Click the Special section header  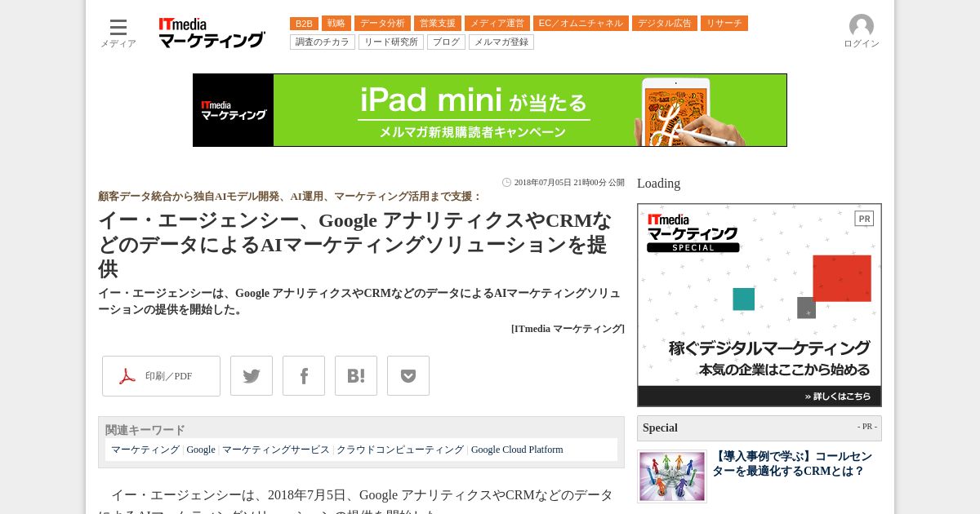coord(759,428)
